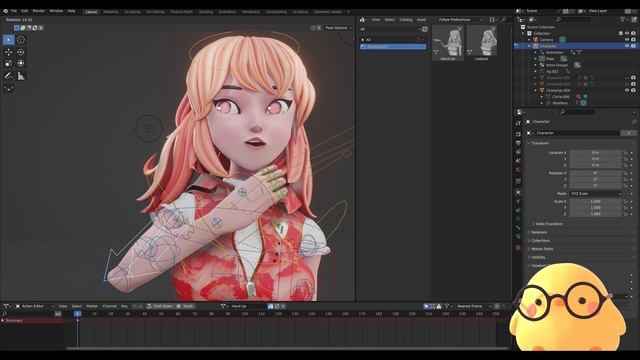Select the Lookout pose thumbnail
640x360 pixels.
tap(482, 43)
